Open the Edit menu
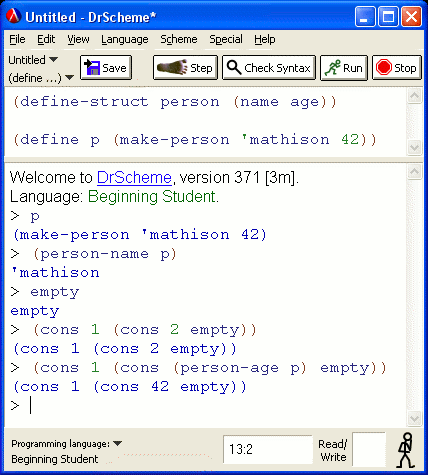This screenshot has width=428, height=475. pyautogui.click(x=46, y=39)
